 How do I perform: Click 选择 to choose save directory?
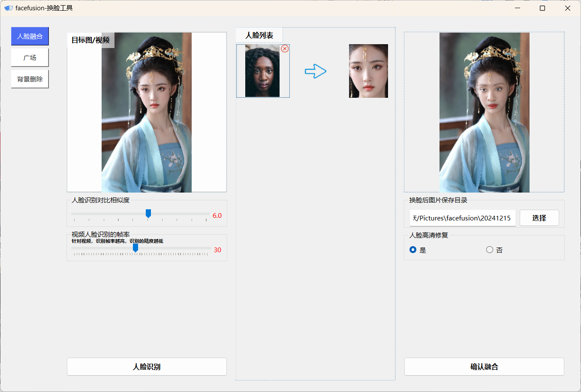point(539,218)
